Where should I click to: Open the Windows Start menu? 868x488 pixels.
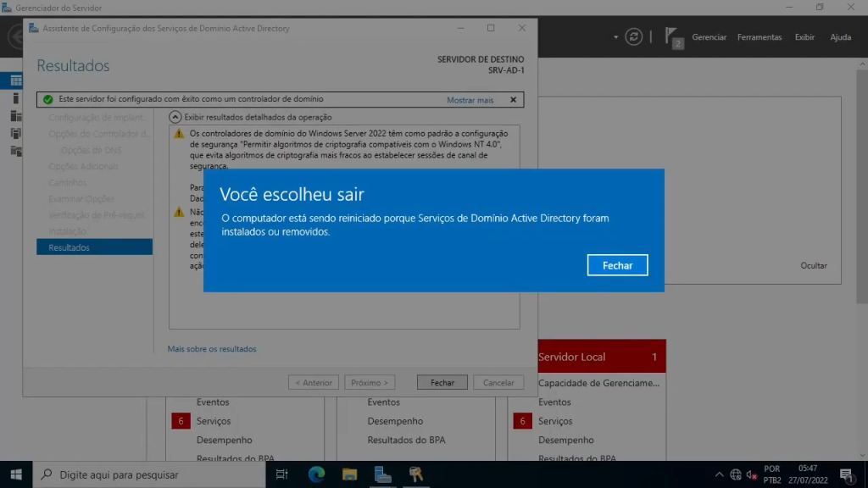16,474
